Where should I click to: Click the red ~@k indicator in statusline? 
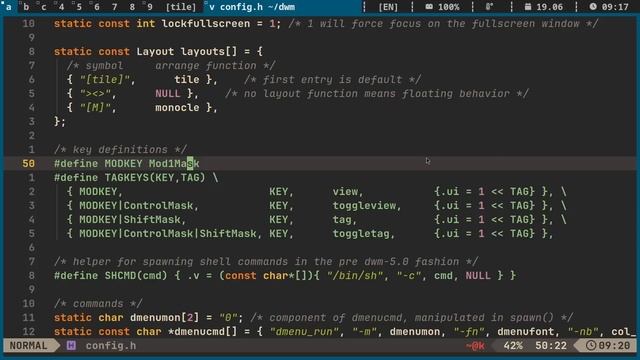(x=475, y=346)
